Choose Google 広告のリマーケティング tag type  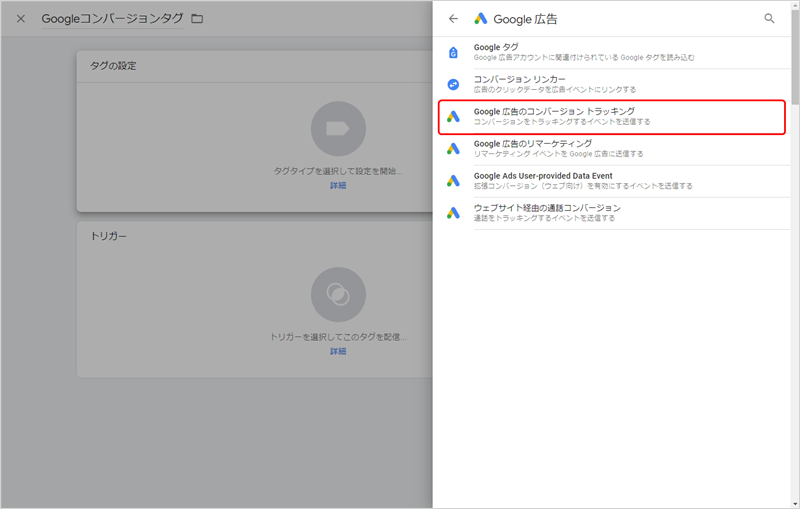(x=612, y=149)
